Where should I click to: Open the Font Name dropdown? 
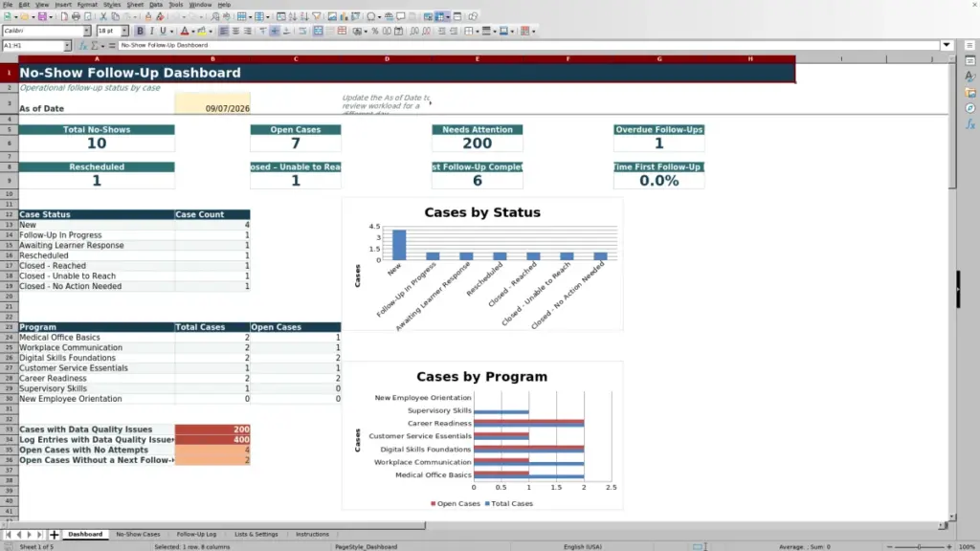[86, 31]
